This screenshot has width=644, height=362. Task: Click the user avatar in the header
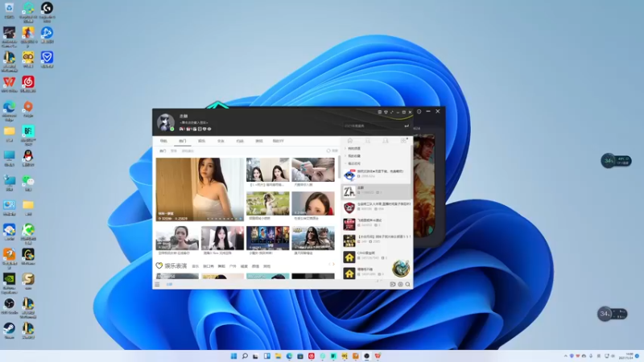point(166,122)
